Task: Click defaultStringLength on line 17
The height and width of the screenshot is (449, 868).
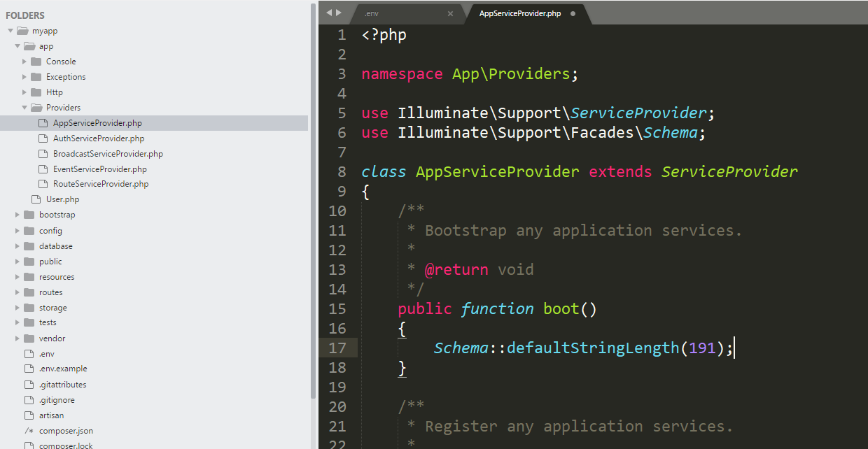Action: (x=594, y=348)
